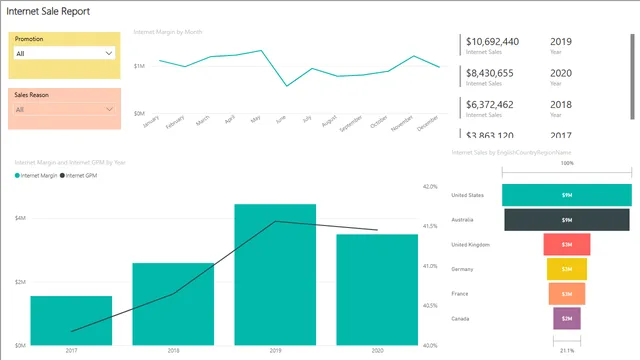Click the September axis label
Viewport: 640px width, 360px height.
(351, 123)
